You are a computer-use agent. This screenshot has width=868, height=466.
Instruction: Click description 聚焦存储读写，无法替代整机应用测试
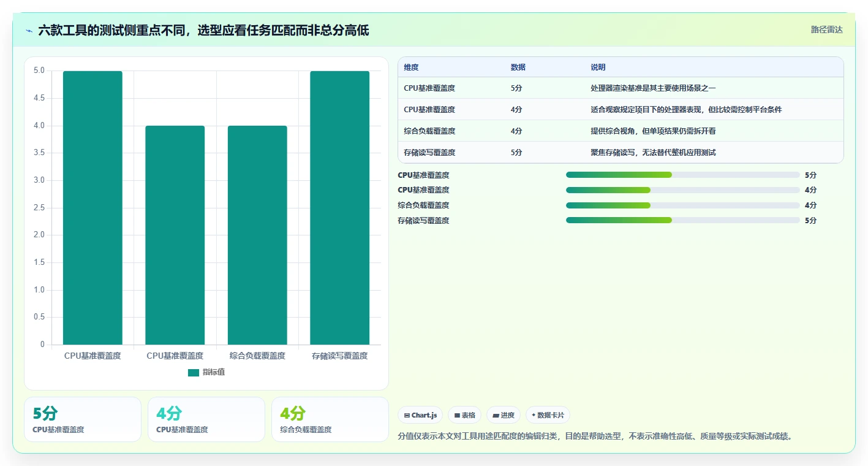click(x=653, y=152)
